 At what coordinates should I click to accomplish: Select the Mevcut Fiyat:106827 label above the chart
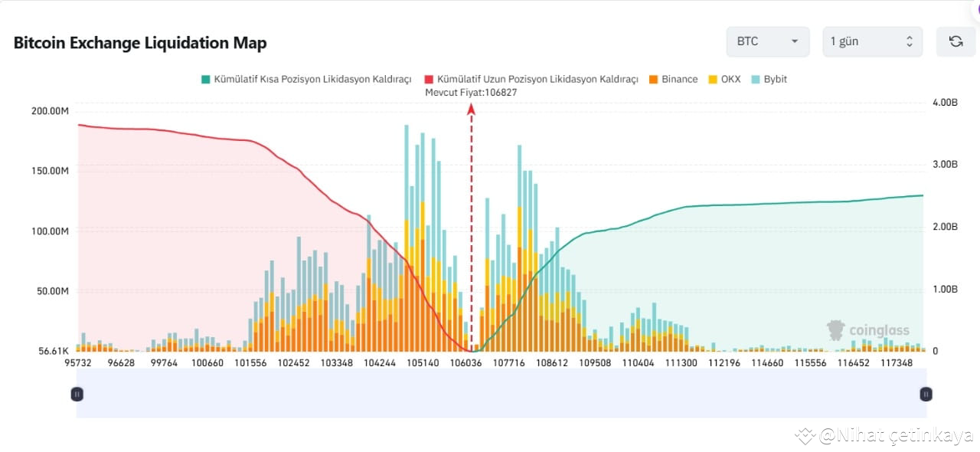pos(471,92)
